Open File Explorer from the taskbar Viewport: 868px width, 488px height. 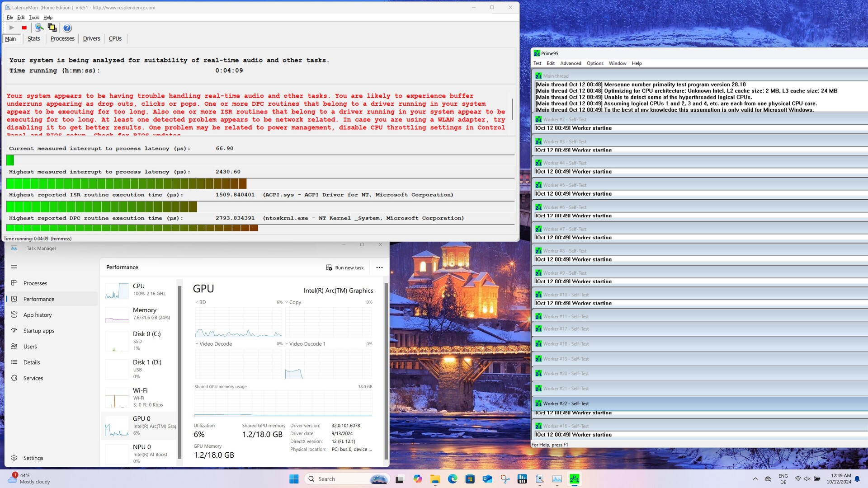(x=435, y=479)
